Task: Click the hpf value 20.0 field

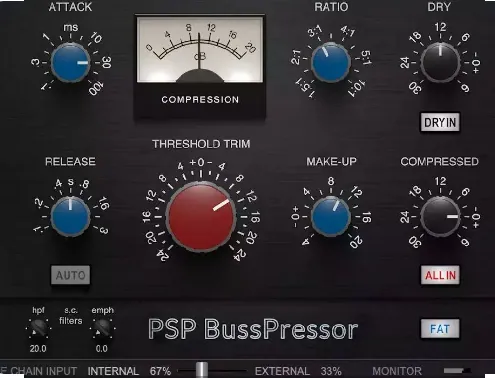Action: click(x=38, y=349)
